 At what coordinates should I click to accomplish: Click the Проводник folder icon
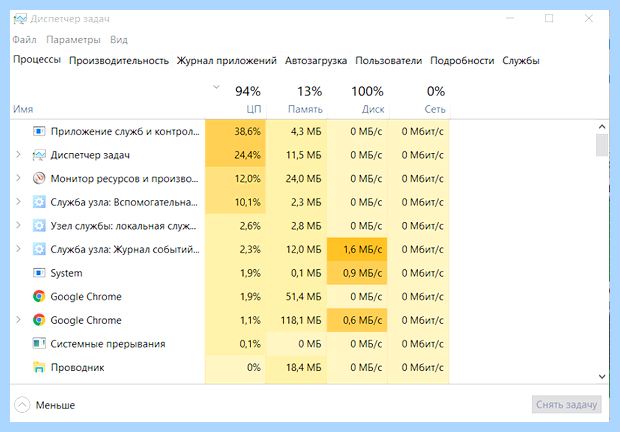pyautogui.click(x=39, y=367)
